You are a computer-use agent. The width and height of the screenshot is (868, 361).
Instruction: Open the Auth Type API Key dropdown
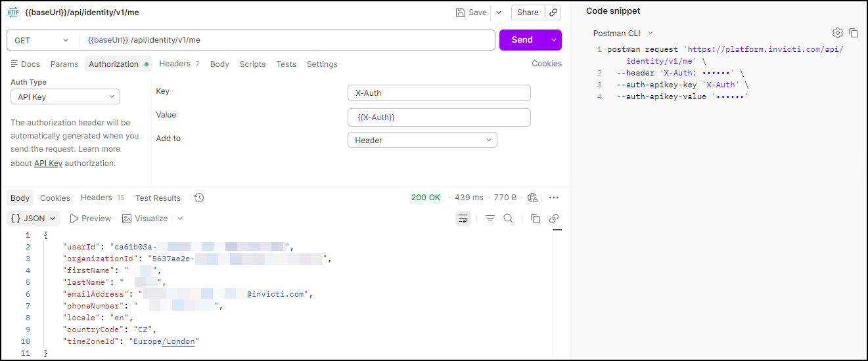[65, 97]
